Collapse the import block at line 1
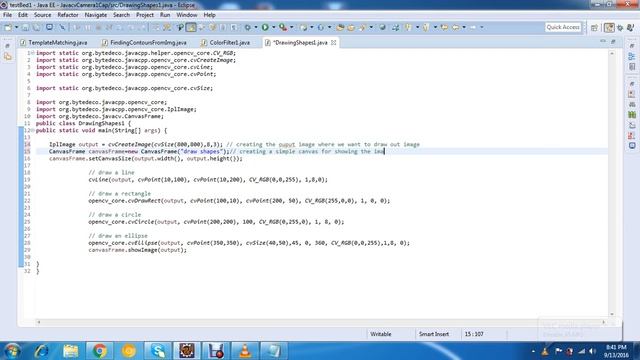The width and height of the screenshot is (640, 360). coord(33,53)
